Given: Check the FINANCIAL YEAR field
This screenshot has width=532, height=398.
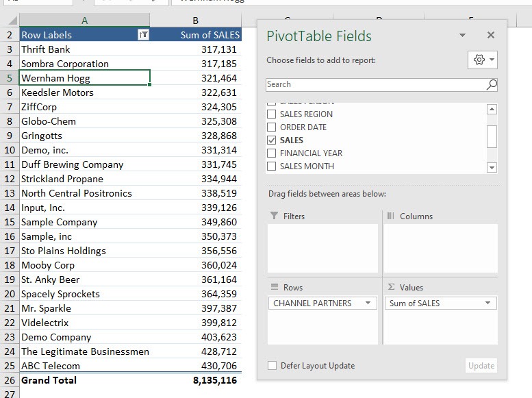Looking at the screenshot, I should pos(271,153).
